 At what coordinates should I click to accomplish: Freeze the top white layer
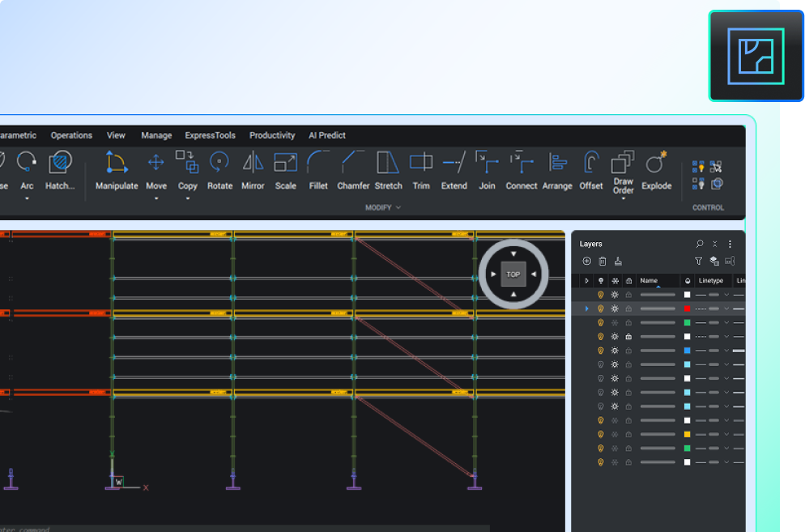click(614, 295)
